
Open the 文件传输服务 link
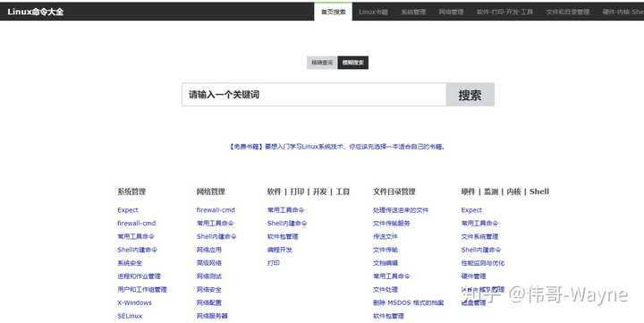(392, 223)
